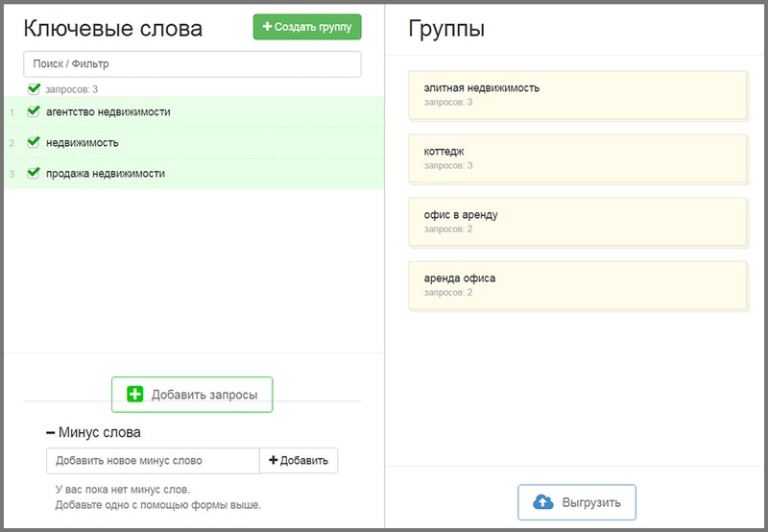Screen dimensions: 768x532
Task: Uncheck the агентство недвижимости checkbox
Action: tap(34, 111)
